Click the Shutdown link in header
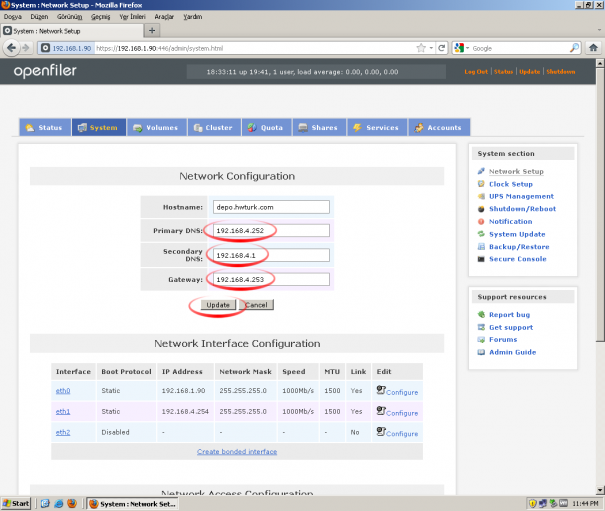 click(x=561, y=71)
